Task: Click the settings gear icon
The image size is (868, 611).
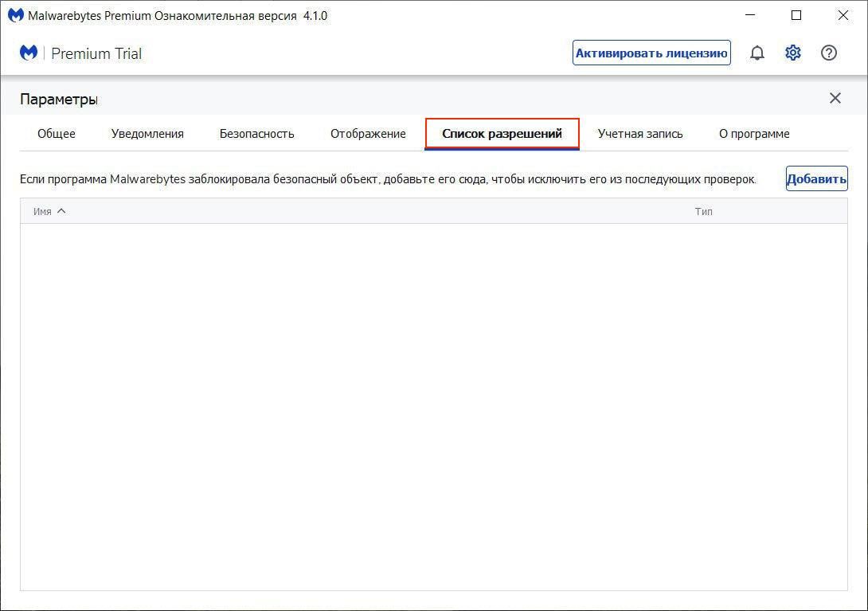Action: (x=793, y=53)
